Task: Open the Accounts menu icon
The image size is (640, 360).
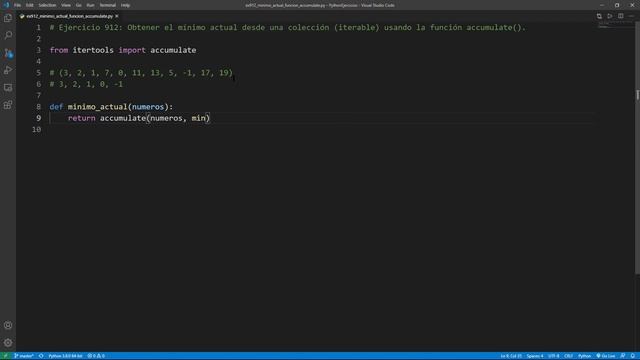Action: pos(8,325)
